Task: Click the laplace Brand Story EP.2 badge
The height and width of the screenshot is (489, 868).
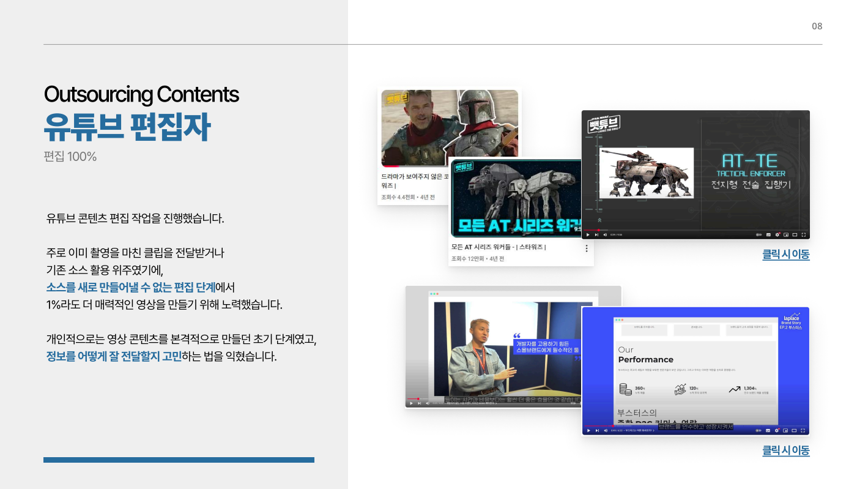Action: click(x=792, y=323)
